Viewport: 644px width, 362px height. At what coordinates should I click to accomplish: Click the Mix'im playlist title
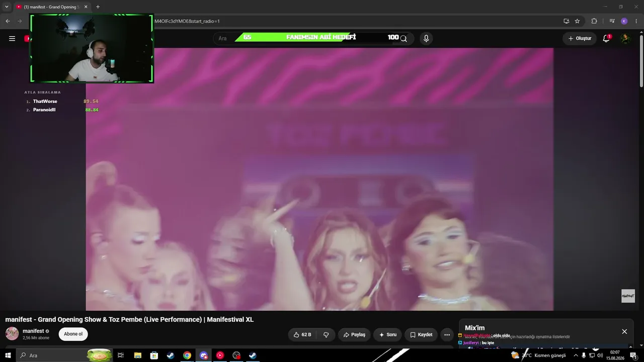(474, 328)
